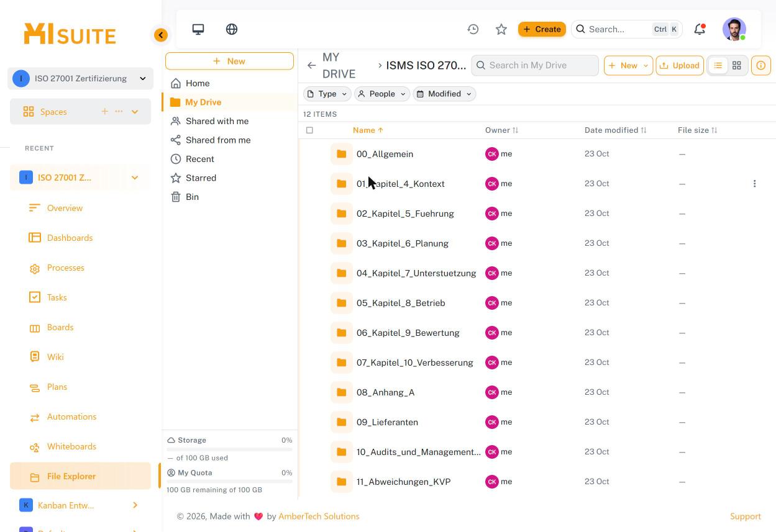Switch to grid view
The image size is (776, 532).
[737, 65]
